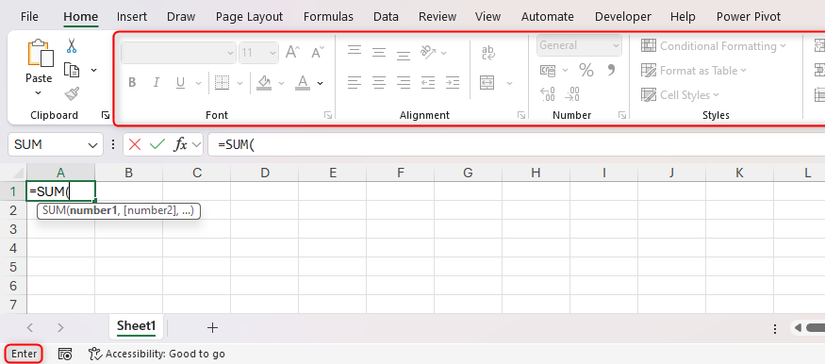Cancel formula entry with red X
This screenshot has height=364, width=825.
click(135, 145)
